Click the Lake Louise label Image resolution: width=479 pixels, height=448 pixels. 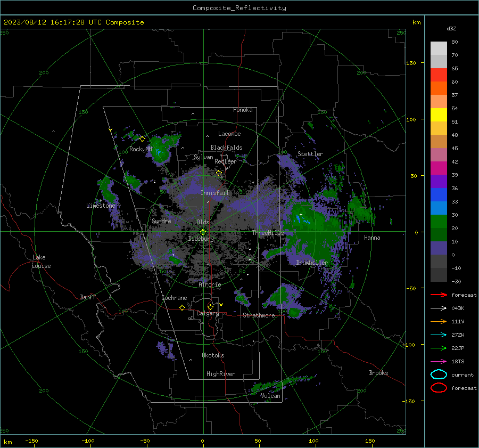pyautogui.click(x=41, y=262)
